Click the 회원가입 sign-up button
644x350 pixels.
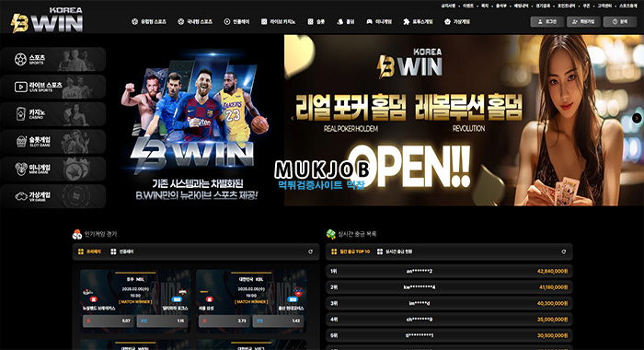pyautogui.click(x=583, y=22)
